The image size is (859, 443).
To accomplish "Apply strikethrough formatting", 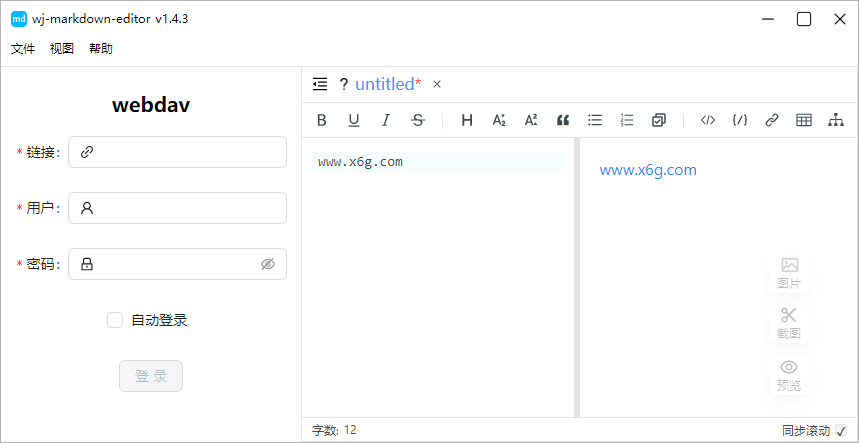I will point(418,120).
